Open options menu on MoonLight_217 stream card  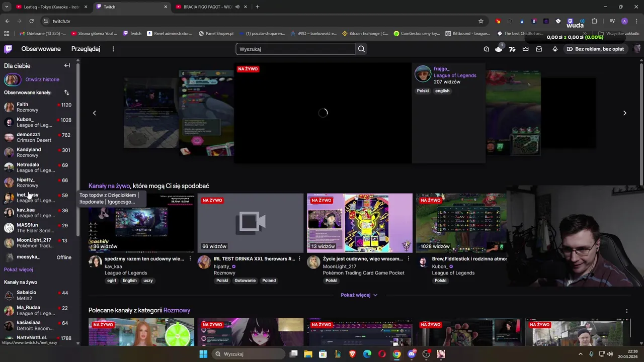pos(408,259)
